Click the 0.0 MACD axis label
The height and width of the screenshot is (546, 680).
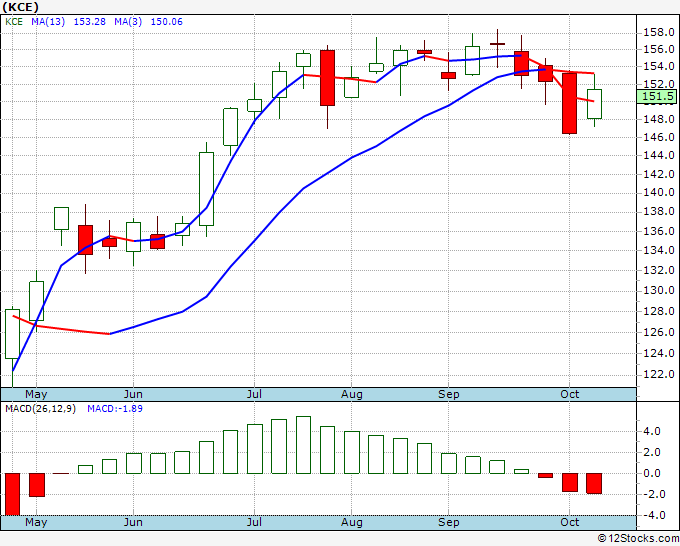pyautogui.click(x=652, y=474)
